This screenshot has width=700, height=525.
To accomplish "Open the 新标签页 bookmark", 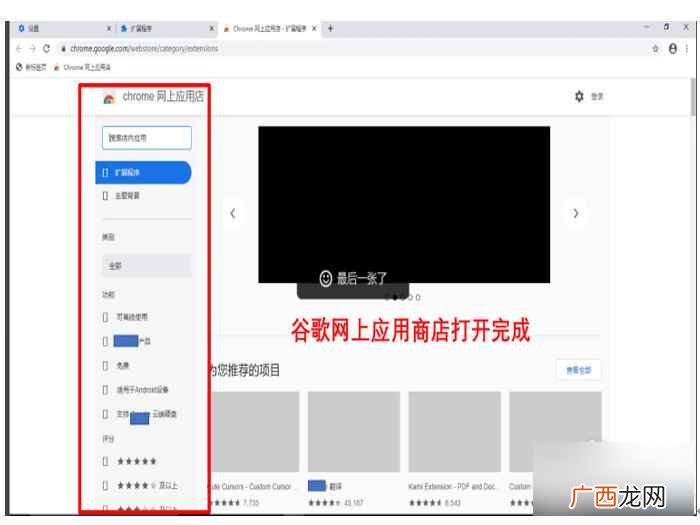I will point(31,67).
